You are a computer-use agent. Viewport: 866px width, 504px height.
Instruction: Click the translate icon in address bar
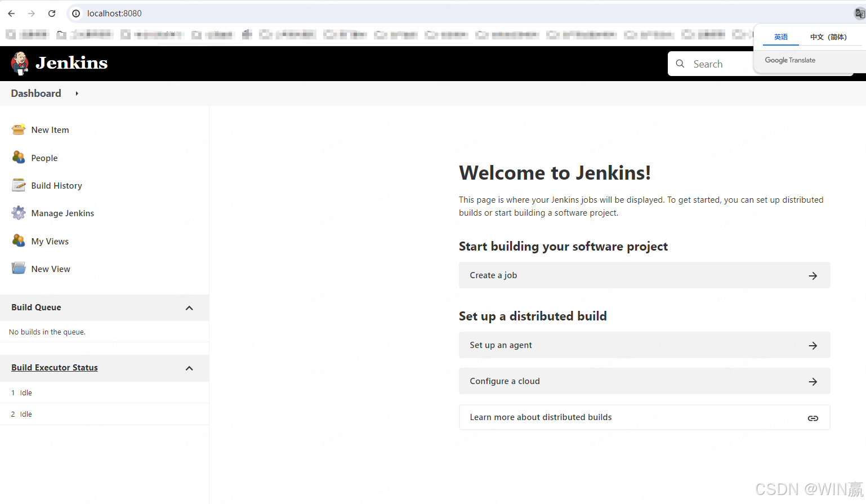859,14
